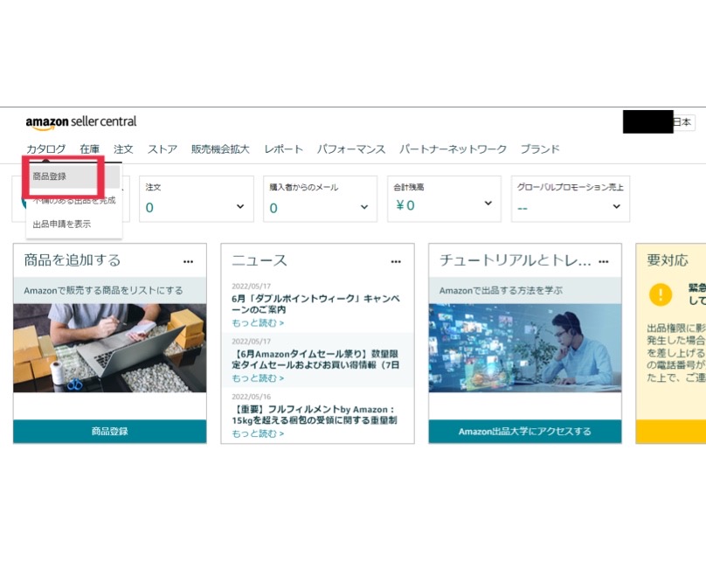Choose 不備のある出品を完成 in the カタログ dropdown
This screenshot has width=706, height=588.
point(75,200)
